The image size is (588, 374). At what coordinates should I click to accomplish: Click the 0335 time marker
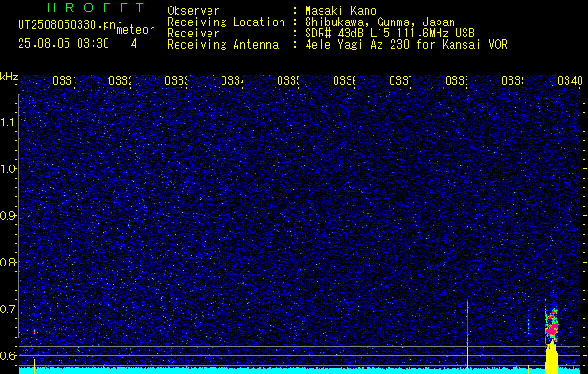click(x=288, y=80)
